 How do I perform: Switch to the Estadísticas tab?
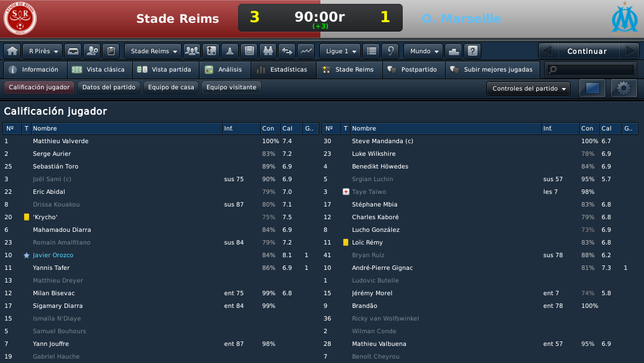coord(284,70)
